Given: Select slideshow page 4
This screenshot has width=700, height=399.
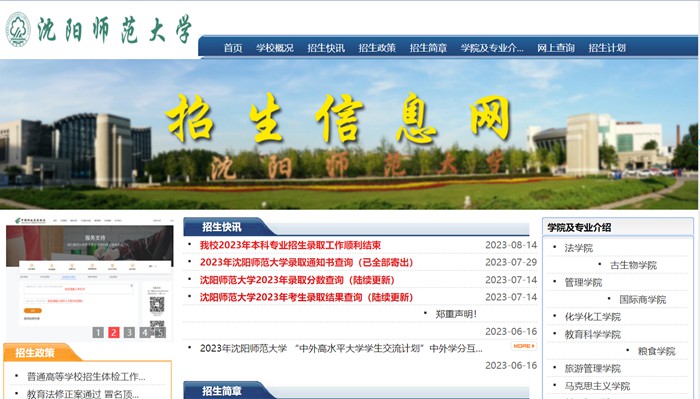Looking at the screenshot, I should coord(145,332).
